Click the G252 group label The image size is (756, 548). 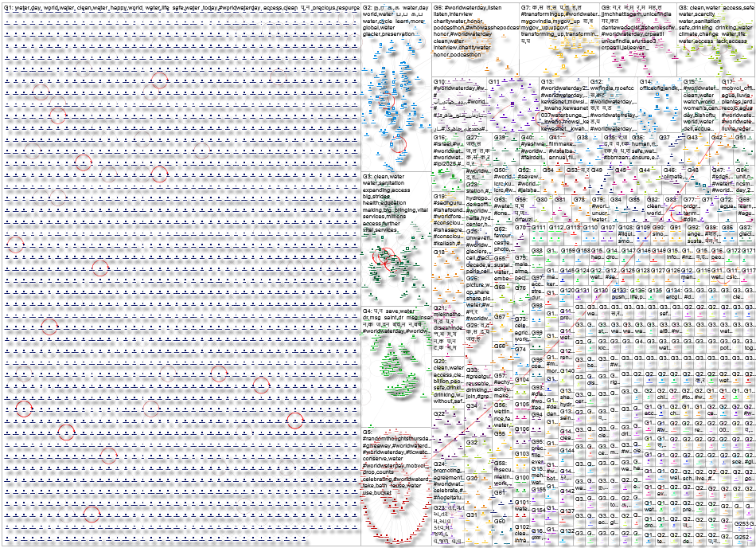tap(742, 537)
